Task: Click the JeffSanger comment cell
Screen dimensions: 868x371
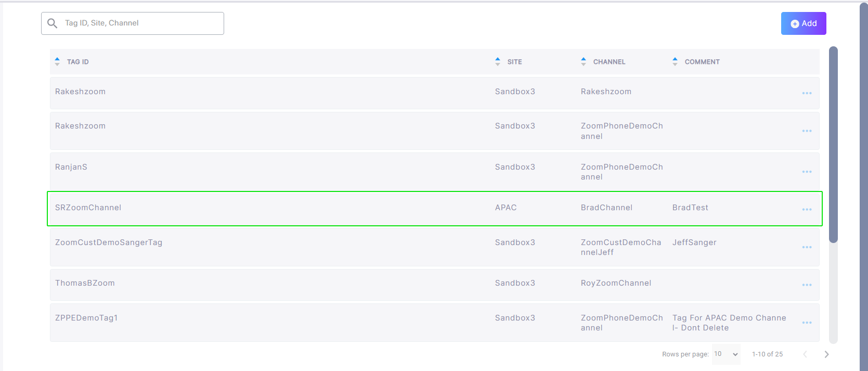Action: 694,242
